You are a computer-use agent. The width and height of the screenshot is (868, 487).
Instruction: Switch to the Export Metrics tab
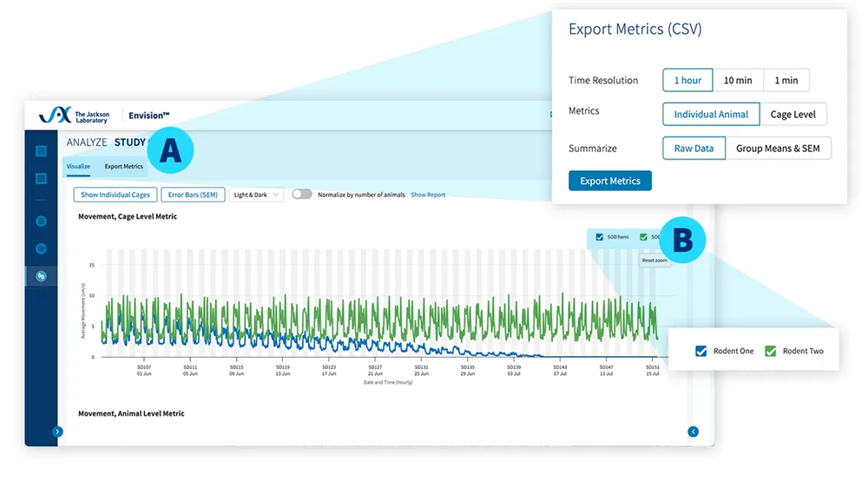click(123, 167)
